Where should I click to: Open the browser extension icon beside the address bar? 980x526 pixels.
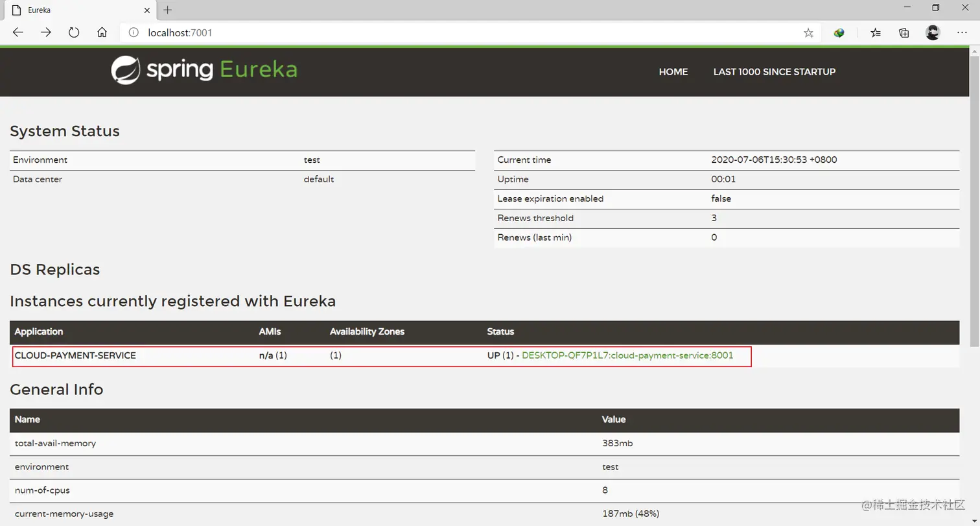click(839, 32)
